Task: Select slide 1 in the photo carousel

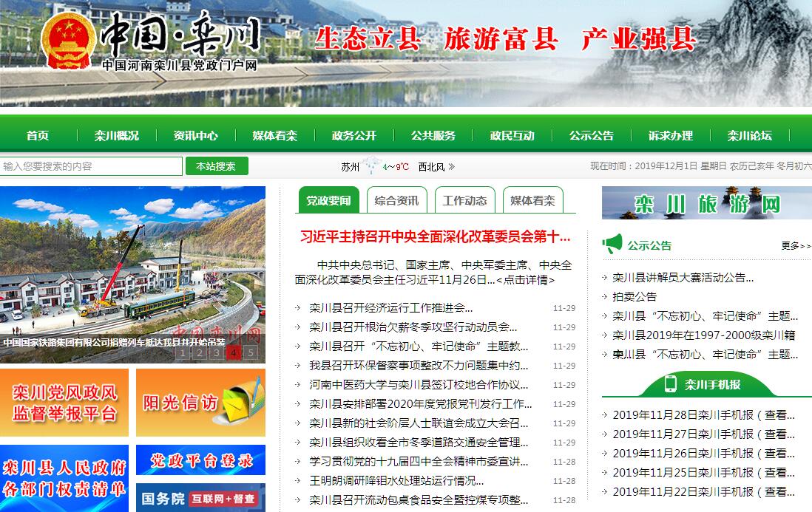Action: click(x=182, y=352)
